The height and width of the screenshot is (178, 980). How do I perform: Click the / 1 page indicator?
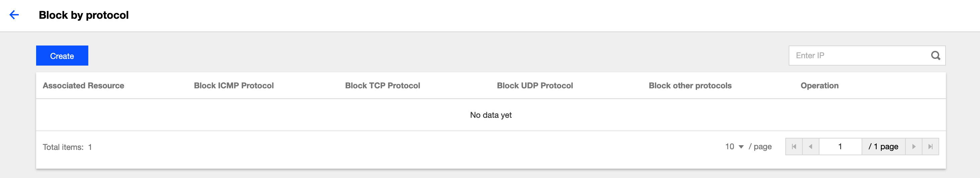(883, 147)
